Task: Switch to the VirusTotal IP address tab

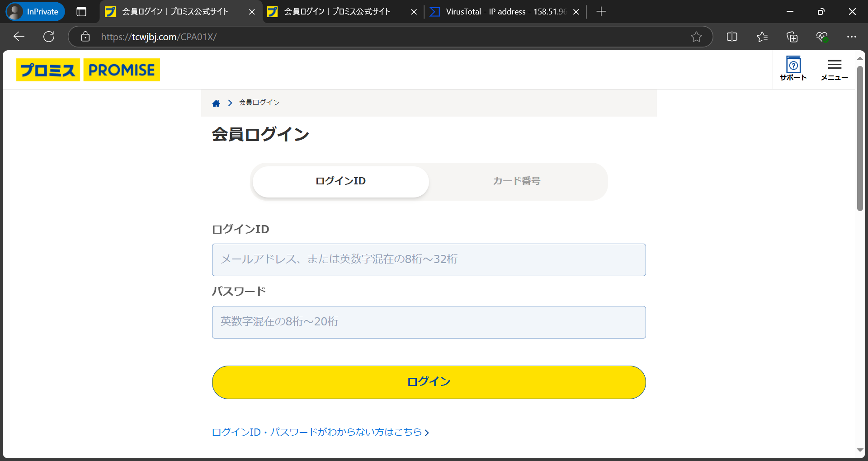Action: (500, 12)
